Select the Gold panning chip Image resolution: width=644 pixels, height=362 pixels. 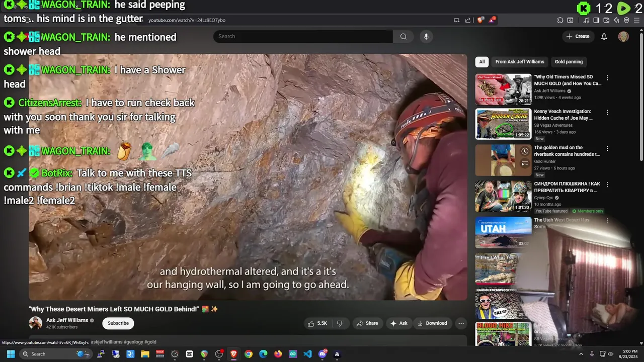(x=569, y=62)
